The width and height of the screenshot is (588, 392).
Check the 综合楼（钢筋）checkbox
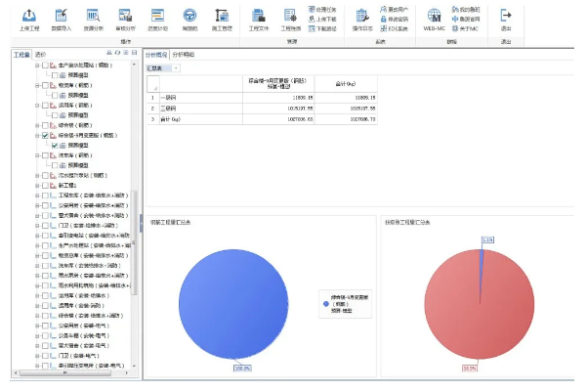tap(45, 125)
